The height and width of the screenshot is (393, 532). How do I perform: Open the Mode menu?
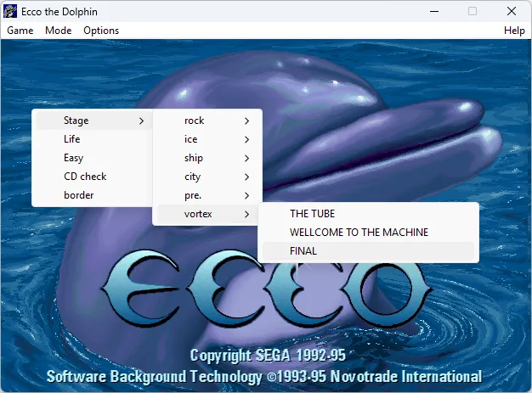pyautogui.click(x=59, y=31)
